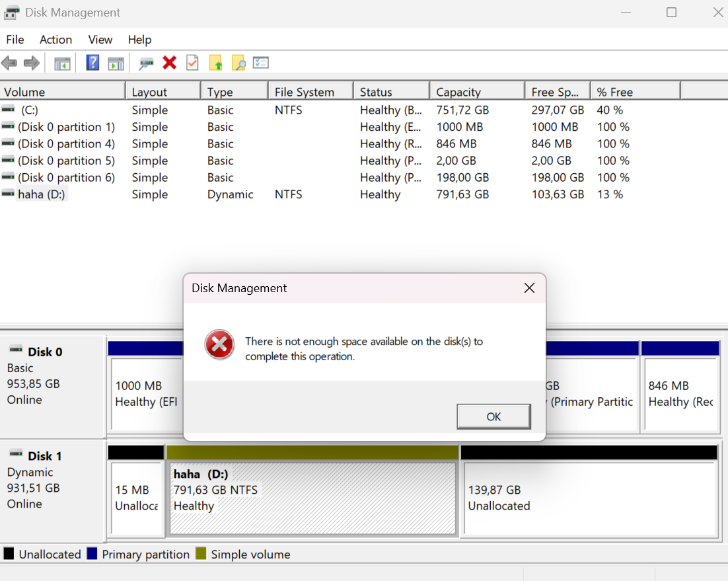728x581 pixels.
Task: Click the folder with green up arrow icon
Action: point(215,63)
